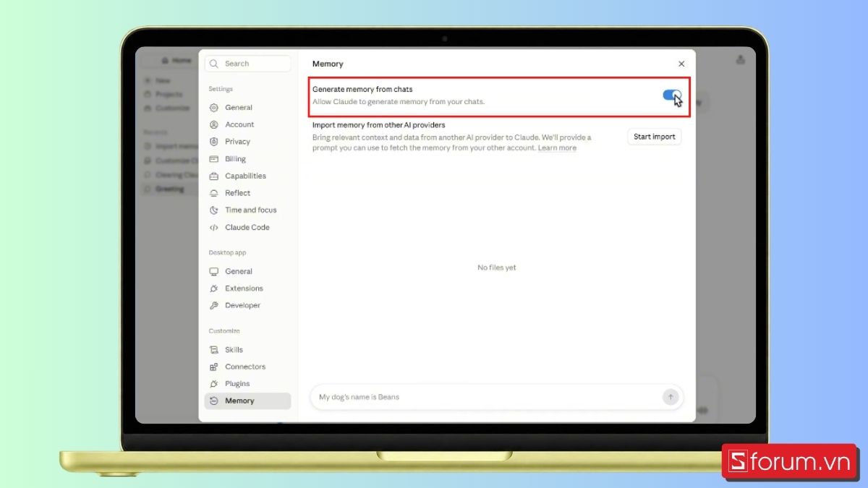Open General under Desktop app
868x488 pixels.
click(247, 271)
